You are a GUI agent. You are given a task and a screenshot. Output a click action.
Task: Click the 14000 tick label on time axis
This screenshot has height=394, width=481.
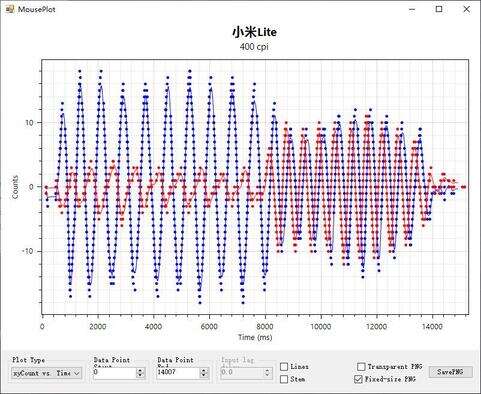pyautogui.click(x=432, y=326)
